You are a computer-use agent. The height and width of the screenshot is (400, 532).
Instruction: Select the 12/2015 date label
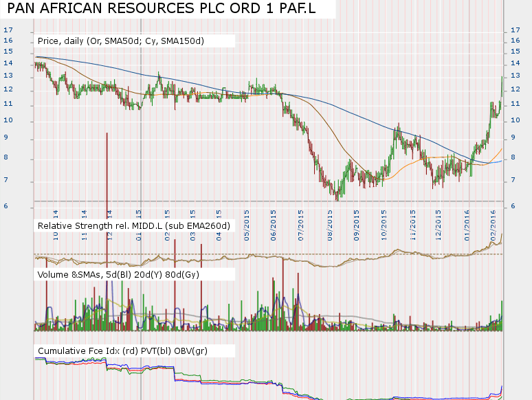click(x=439, y=225)
